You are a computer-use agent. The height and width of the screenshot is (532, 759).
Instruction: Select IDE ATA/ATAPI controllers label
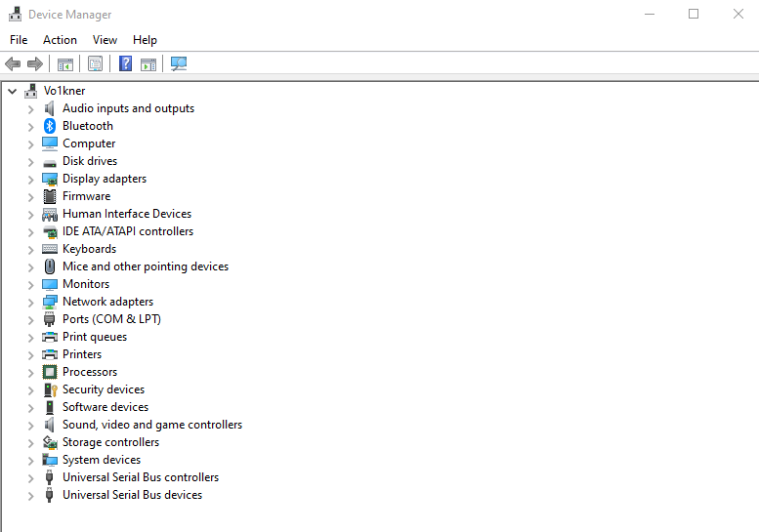tap(128, 231)
